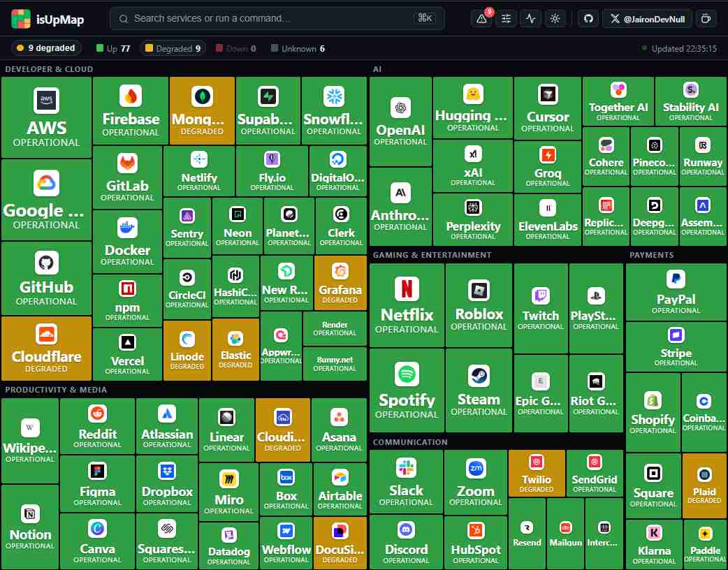
Task: Open the Netflix tile
Action: 407,305
